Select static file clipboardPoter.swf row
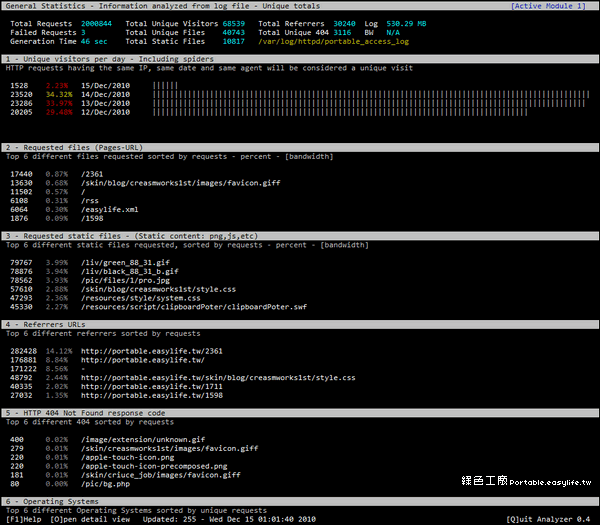 [194, 307]
